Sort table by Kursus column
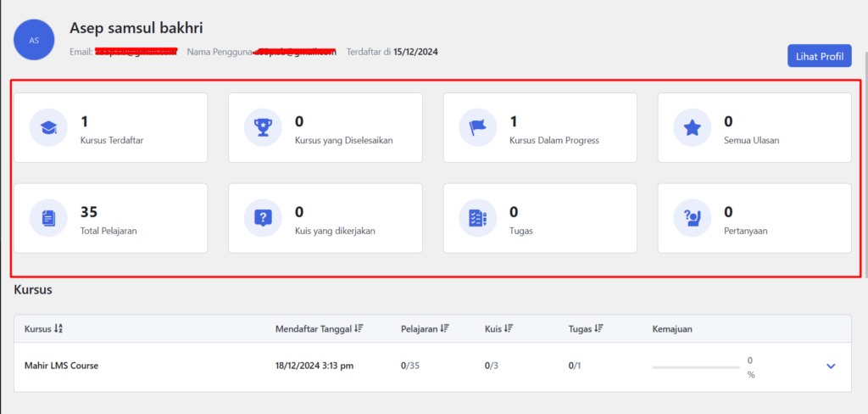Viewport: 868px width, 414px height. 43,328
